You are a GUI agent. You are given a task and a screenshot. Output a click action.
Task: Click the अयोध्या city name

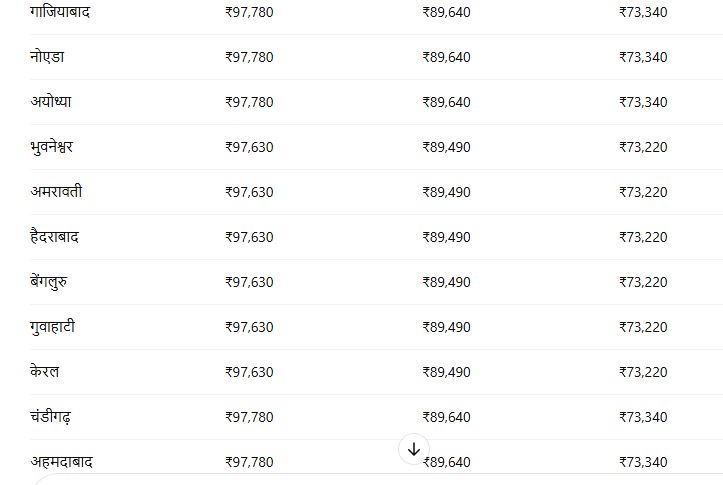(x=51, y=101)
